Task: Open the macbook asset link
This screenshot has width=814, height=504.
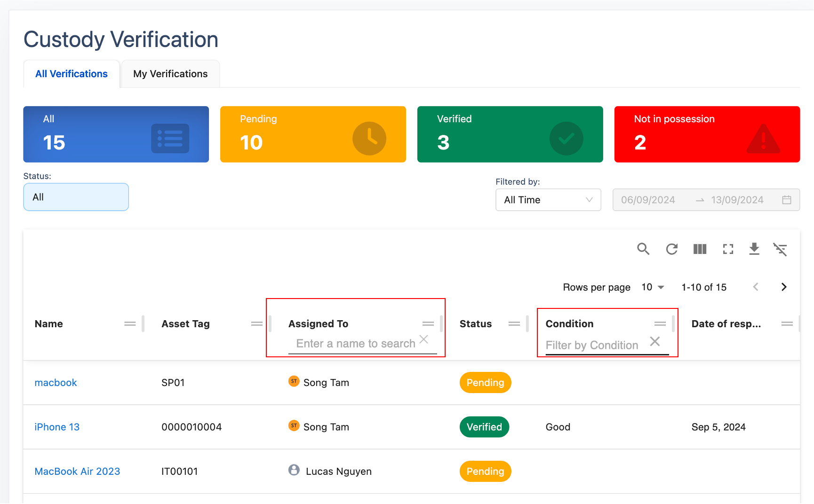Action: 56,383
